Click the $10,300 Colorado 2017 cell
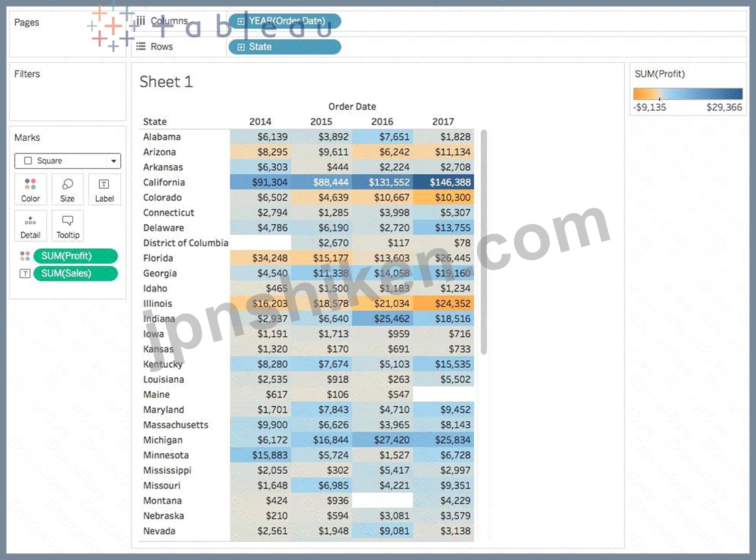Screen dimensions: 756x560 tap(443, 197)
